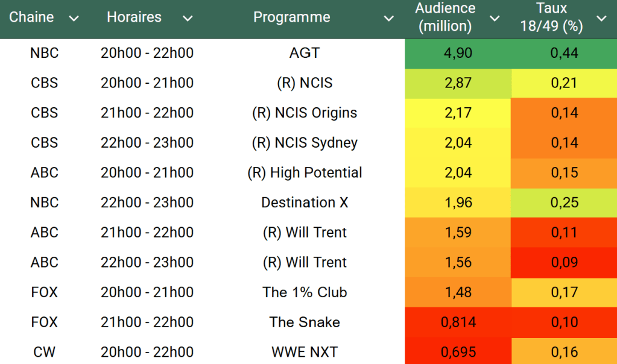Select The 1% Club programme cell

tap(305, 292)
